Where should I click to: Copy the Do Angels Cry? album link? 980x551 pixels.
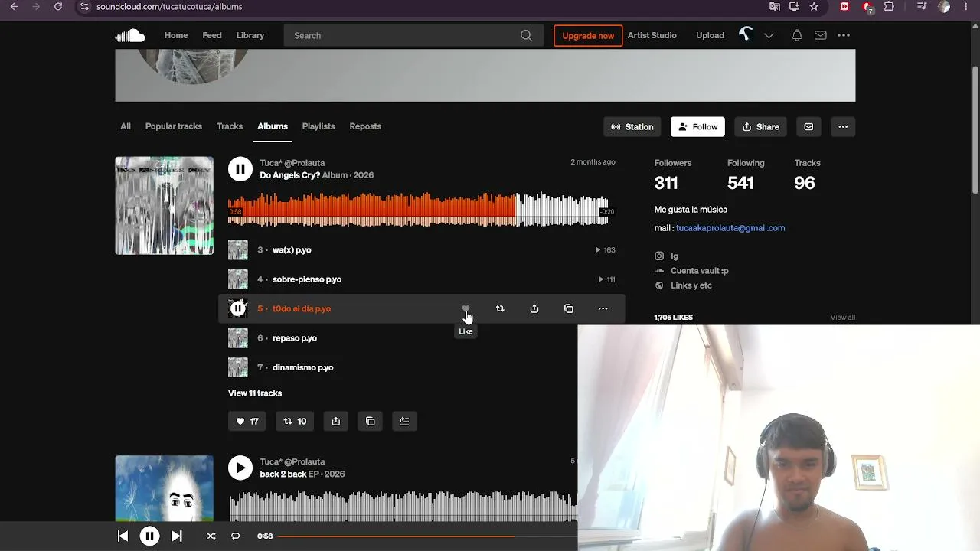[x=371, y=421]
